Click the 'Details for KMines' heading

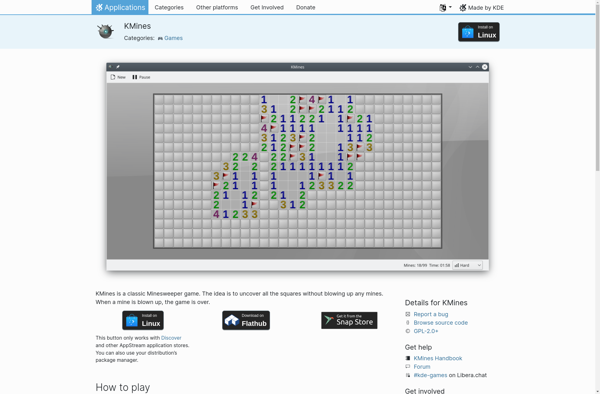(x=436, y=303)
